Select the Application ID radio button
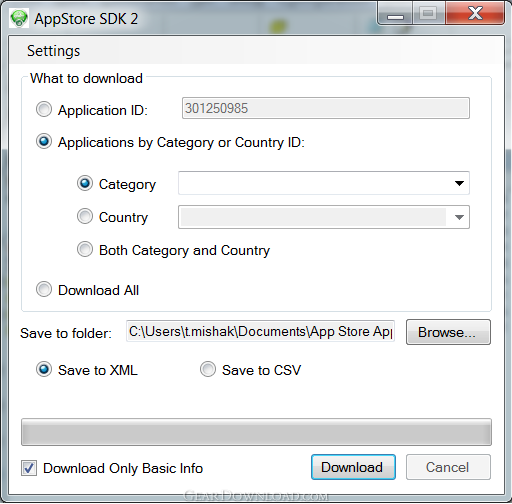Screen dimensions: 512x504 pos(44,109)
